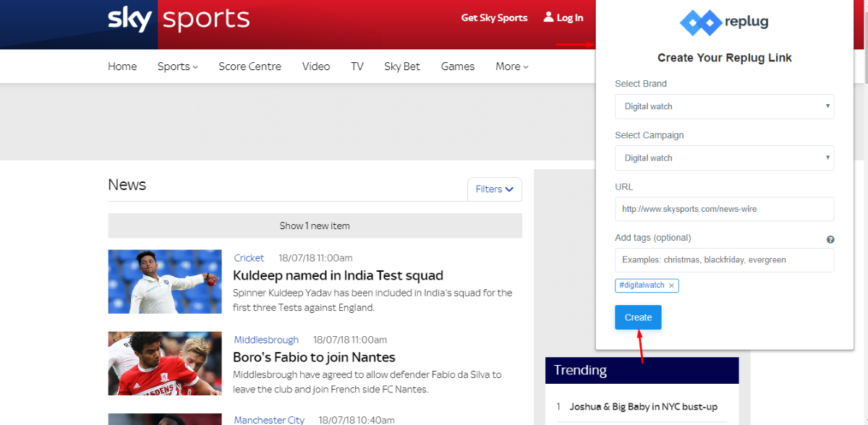
Task: Open the Select Campaign dropdown
Action: click(x=724, y=158)
